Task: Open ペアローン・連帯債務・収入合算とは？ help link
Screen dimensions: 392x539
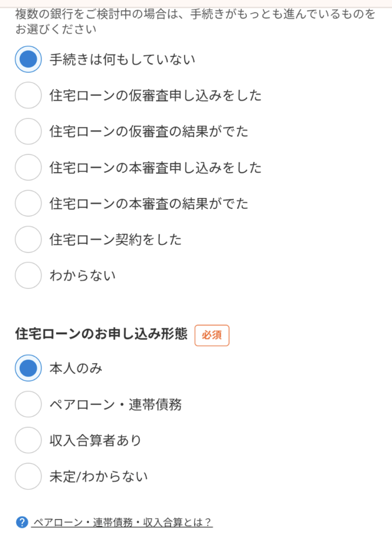Action: 122,523
